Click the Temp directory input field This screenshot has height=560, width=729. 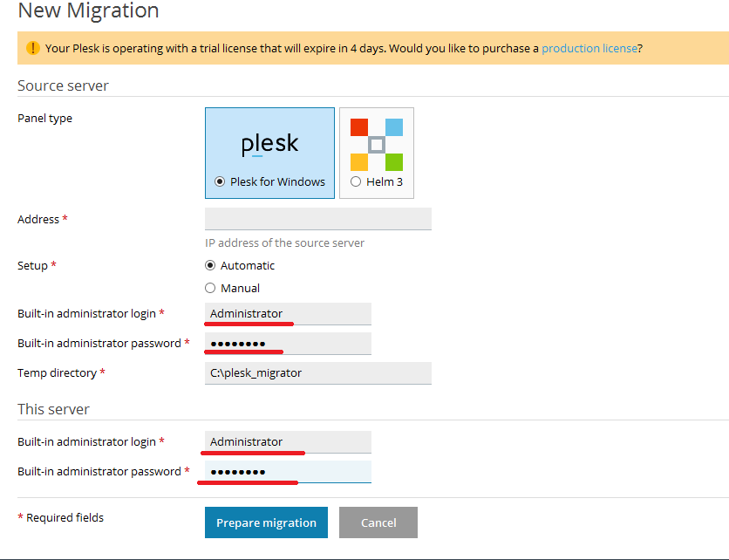[318, 373]
